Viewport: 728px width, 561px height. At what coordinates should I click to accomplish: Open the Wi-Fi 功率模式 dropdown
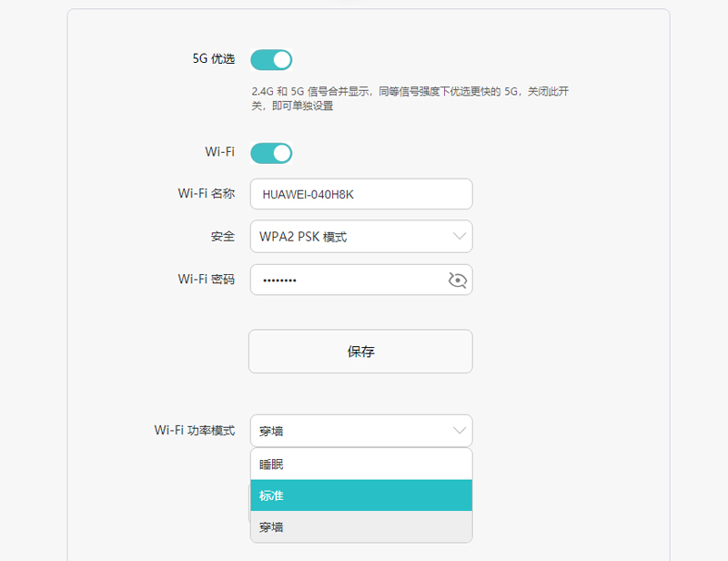point(360,430)
